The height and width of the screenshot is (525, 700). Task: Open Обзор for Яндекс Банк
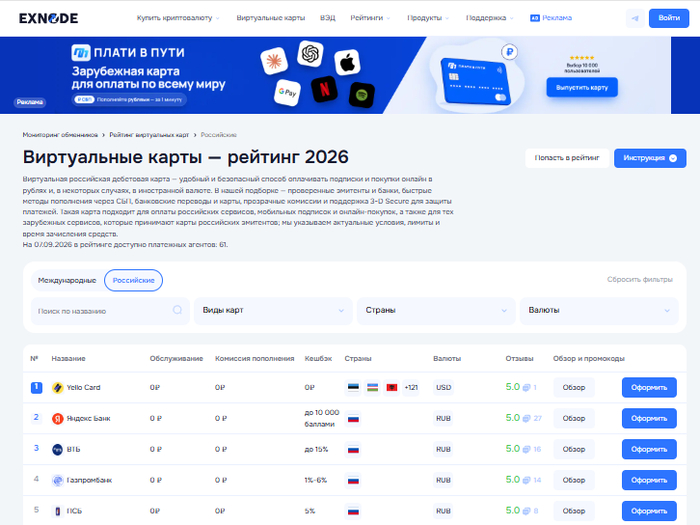tap(574, 418)
